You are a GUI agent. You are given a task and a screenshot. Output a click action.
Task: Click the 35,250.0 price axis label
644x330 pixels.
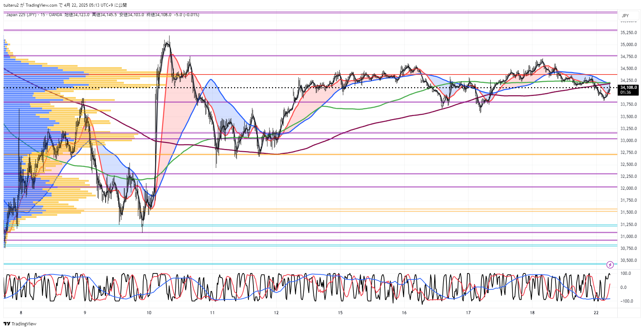coord(629,33)
